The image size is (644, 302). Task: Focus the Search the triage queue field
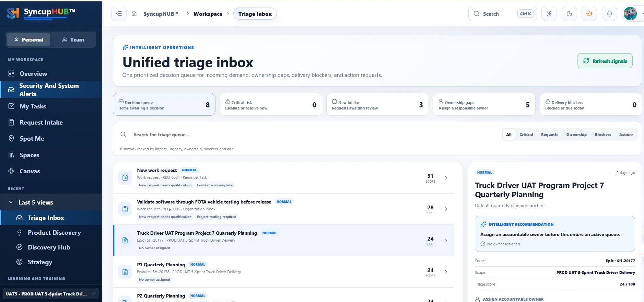309,135
